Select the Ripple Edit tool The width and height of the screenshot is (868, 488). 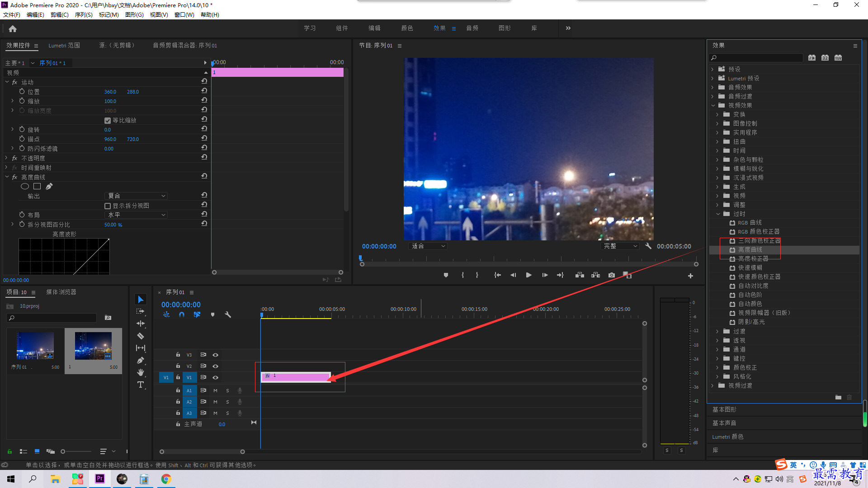(x=141, y=324)
